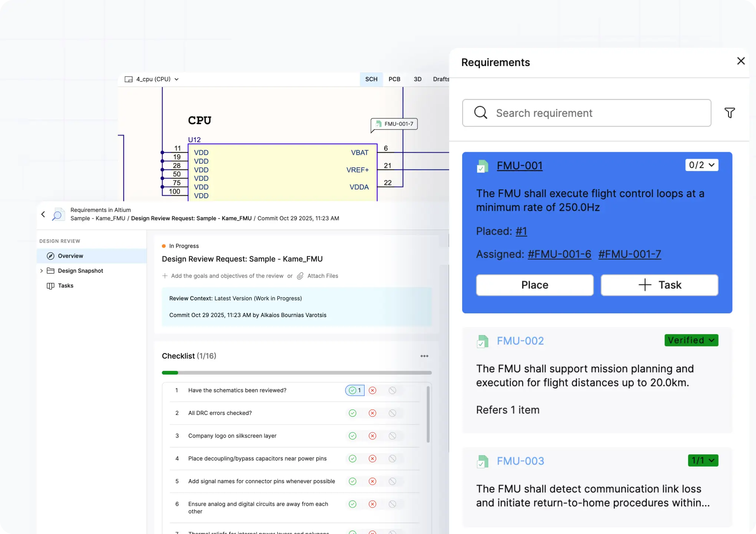Click the FMU-002 requirement document icon
The width and height of the screenshot is (756, 534).
[482, 341]
